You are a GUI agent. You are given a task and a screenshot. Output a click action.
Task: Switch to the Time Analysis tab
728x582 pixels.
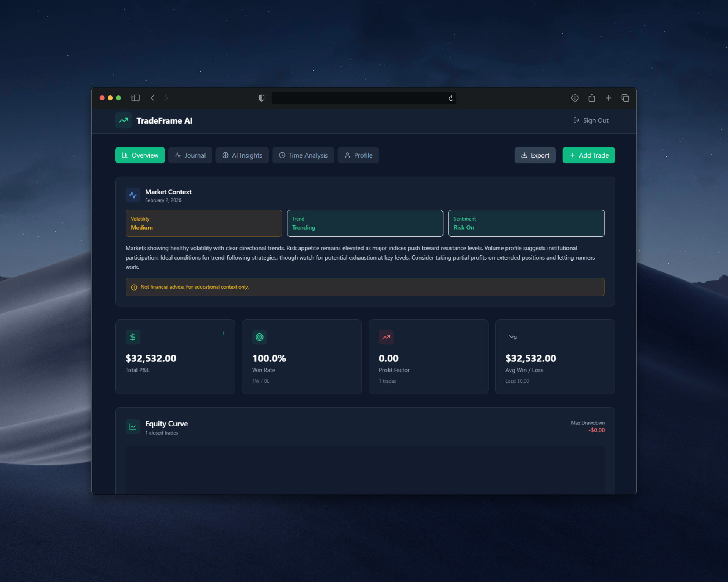303,155
